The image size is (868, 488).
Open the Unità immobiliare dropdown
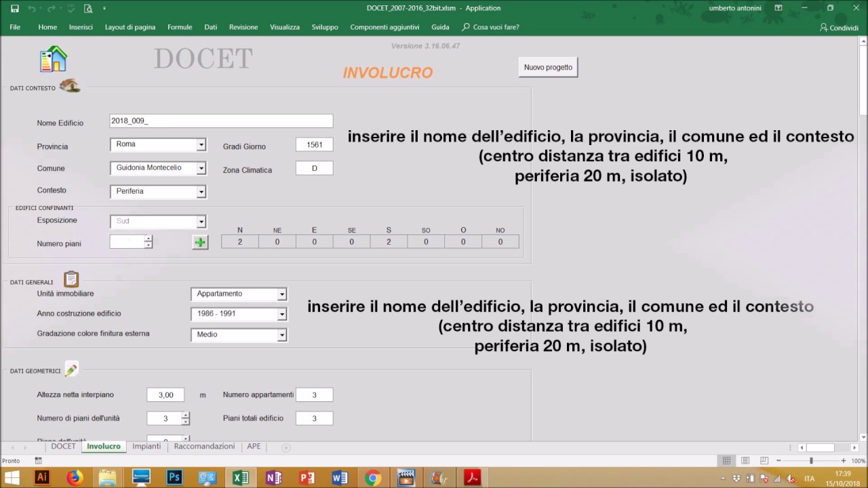(283, 294)
